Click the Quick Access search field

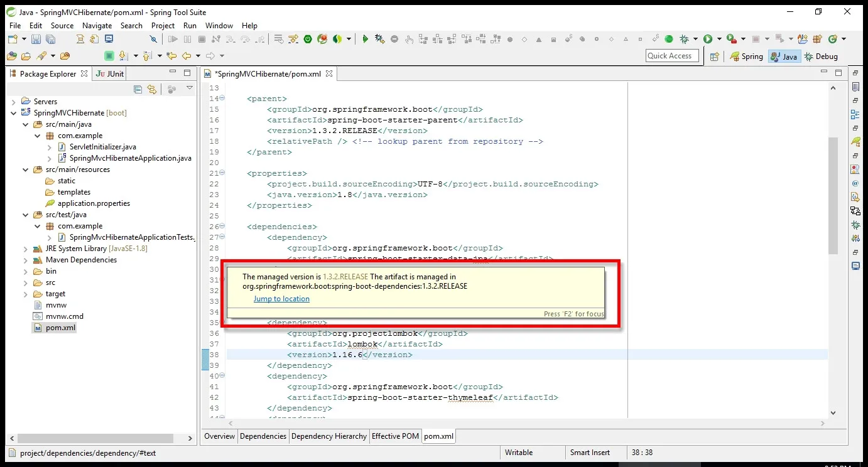(673, 56)
